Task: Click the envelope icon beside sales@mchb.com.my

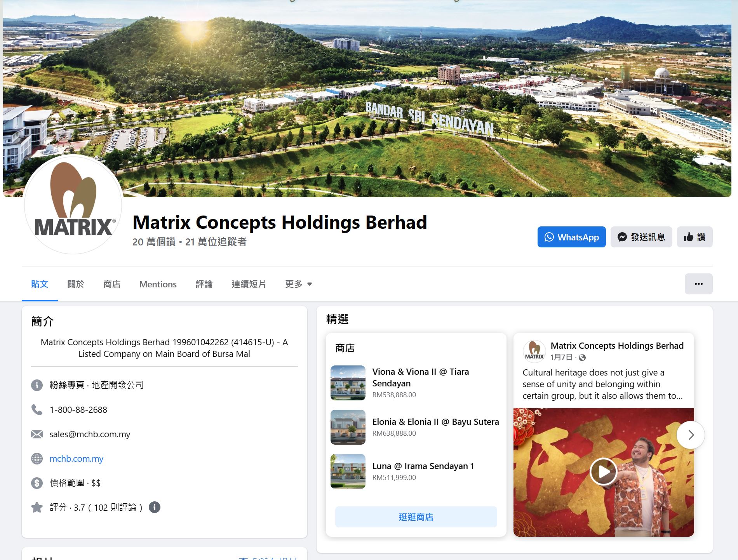Action: point(37,434)
